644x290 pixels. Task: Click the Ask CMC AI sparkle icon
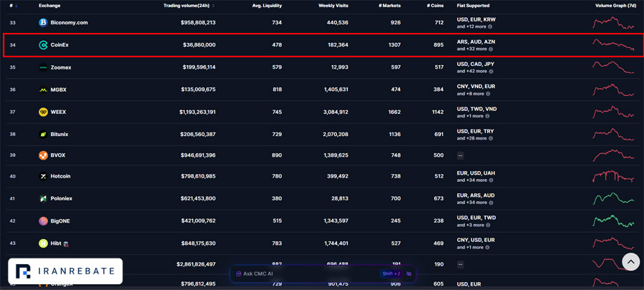coord(238,274)
